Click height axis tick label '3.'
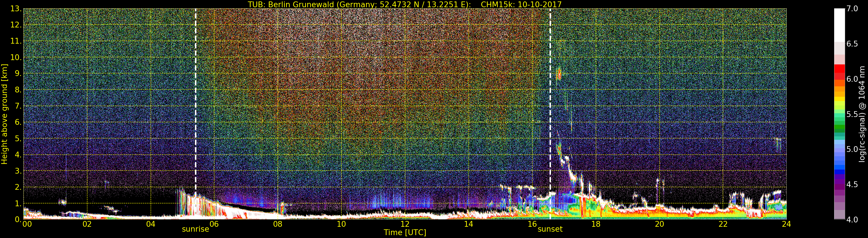868x238 pixels. (x=18, y=171)
